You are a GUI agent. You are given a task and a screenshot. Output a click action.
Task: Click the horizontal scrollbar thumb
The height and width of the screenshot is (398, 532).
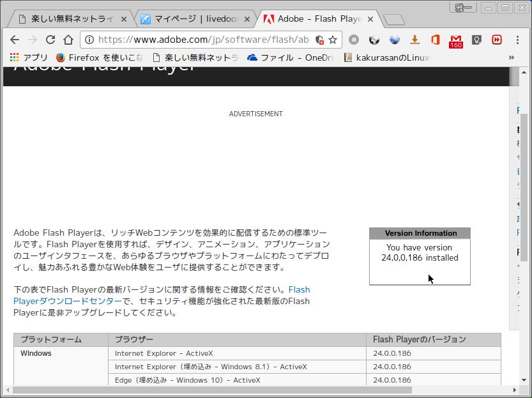click(212, 390)
